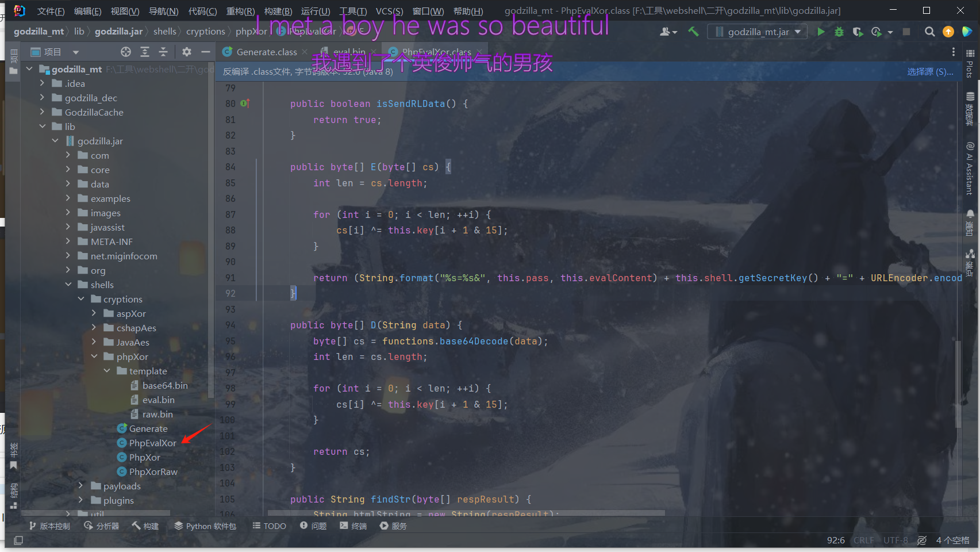
Task: Click the 4 spaces indent status
Action: (952, 540)
